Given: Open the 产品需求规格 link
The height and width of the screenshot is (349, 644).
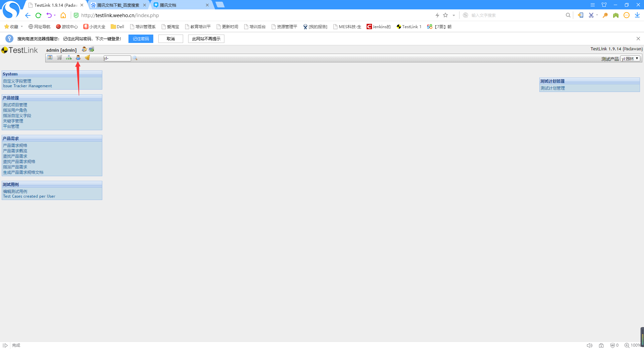Looking at the screenshot, I should tap(15, 145).
